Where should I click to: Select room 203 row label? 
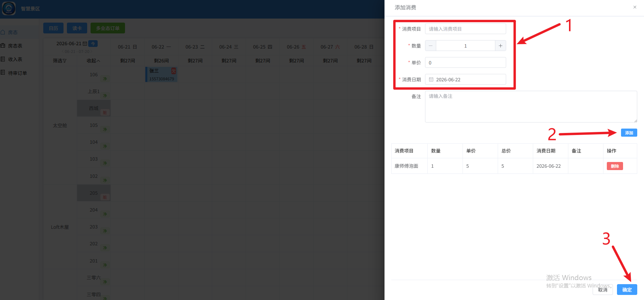pyautogui.click(x=94, y=227)
